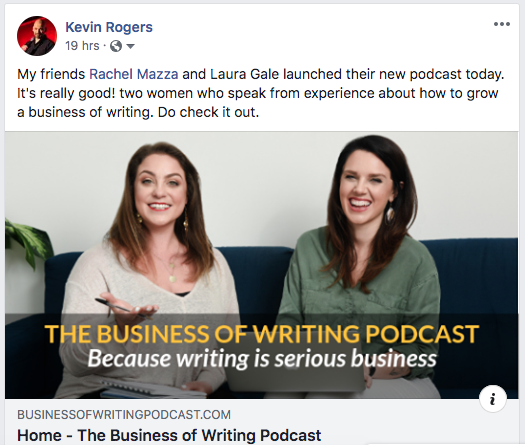Viewport: 525px width, 445px height.
Task: Click the "Because writing is serious business" tagline
Action: click(262, 359)
